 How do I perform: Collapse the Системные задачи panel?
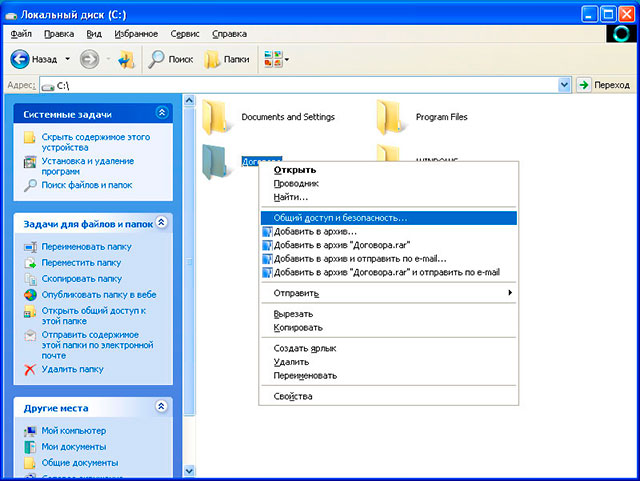[162, 113]
